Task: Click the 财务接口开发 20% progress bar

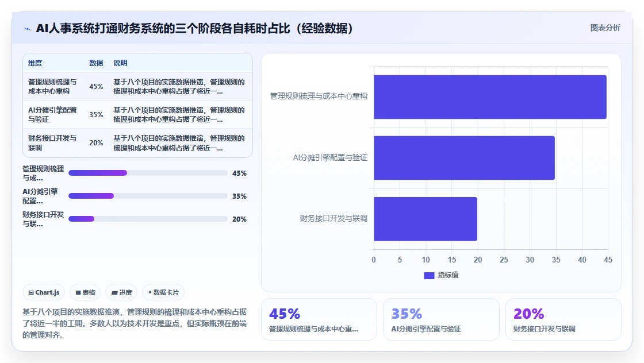Action: click(x=148, y=219)
